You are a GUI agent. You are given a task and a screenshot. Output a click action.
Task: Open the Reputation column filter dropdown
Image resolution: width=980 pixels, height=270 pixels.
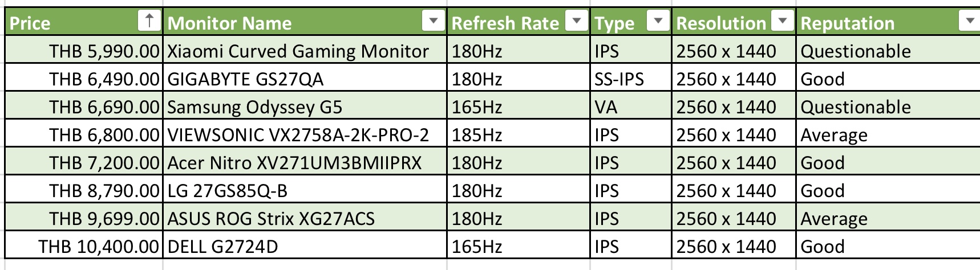pyautogui.click(x=969, y=22)
